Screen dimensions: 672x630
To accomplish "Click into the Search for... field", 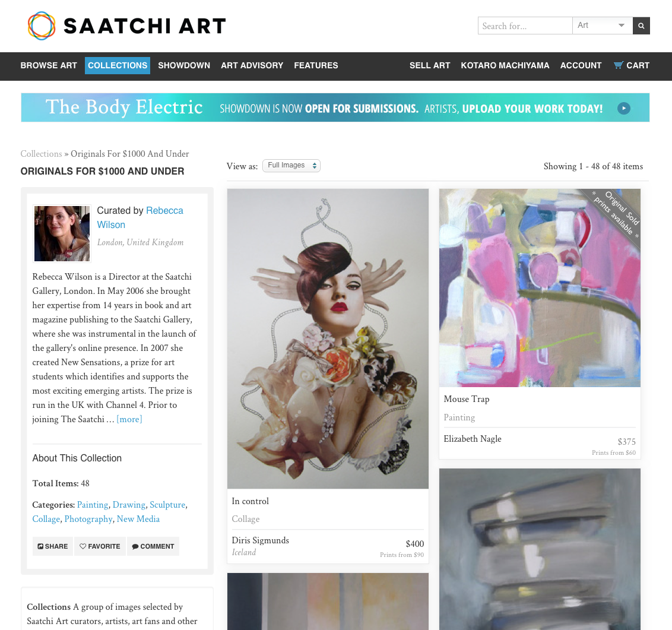I will (525, 26).
